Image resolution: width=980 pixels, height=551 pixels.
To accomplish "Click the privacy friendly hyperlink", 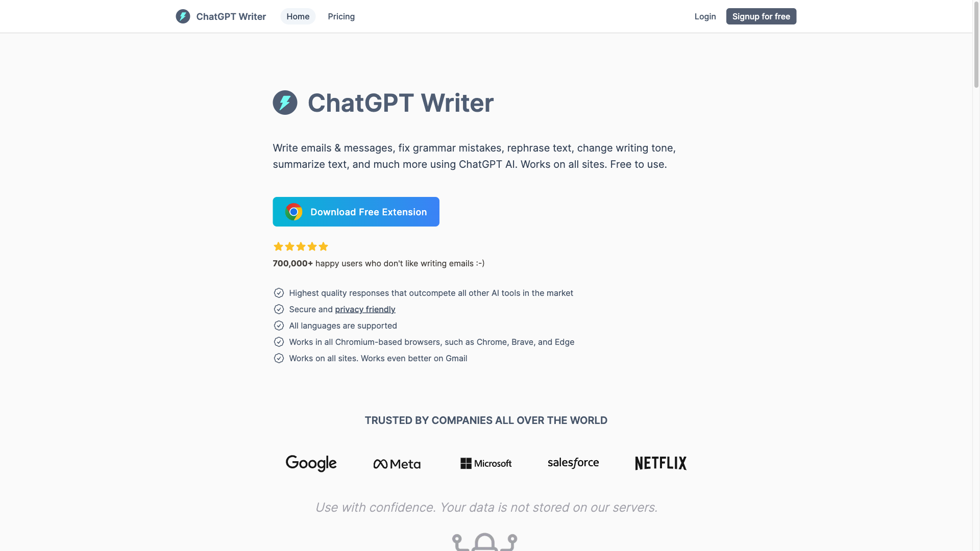I will click(365, 310).
